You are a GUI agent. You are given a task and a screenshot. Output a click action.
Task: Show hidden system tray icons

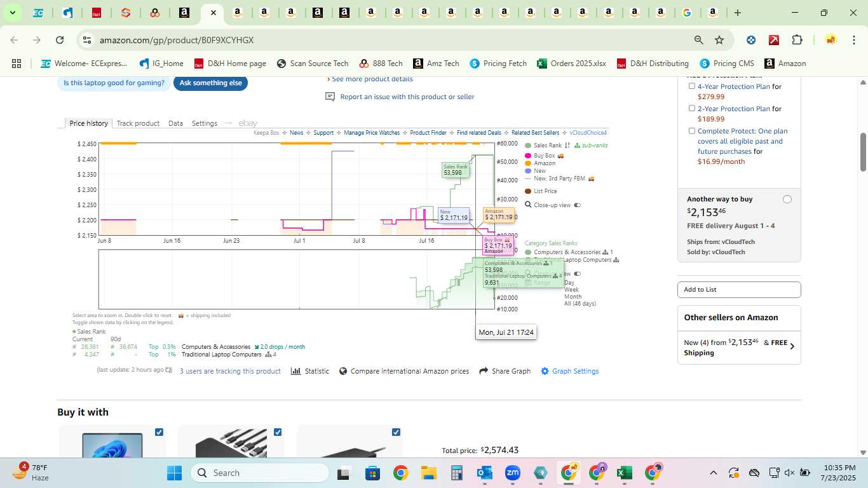pos(713,473)
